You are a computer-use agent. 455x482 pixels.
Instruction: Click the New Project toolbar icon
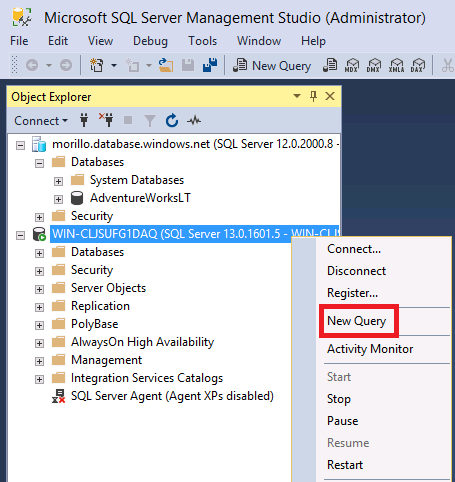(x=97, y=65)
